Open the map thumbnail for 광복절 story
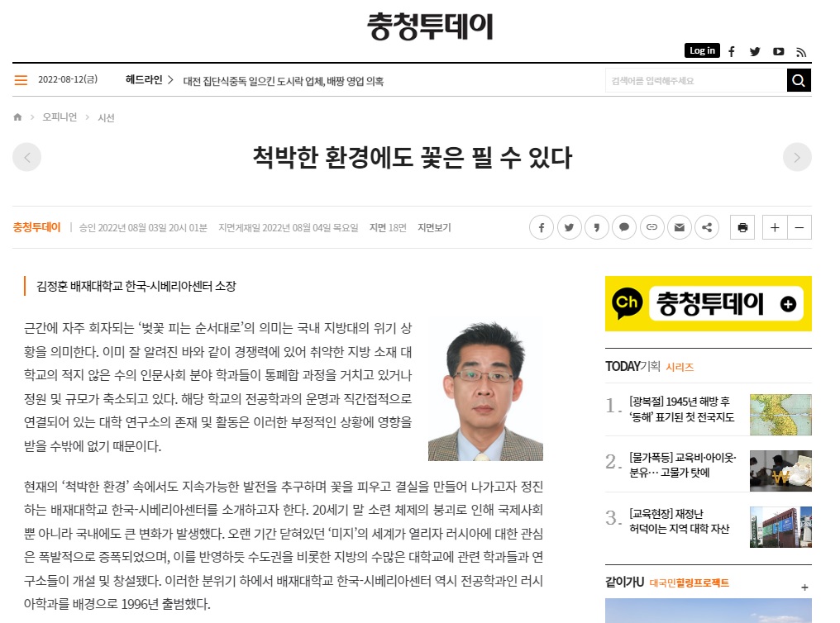This screenshot has height=623, width=840. pyautogui.click(x=780, y=415)
